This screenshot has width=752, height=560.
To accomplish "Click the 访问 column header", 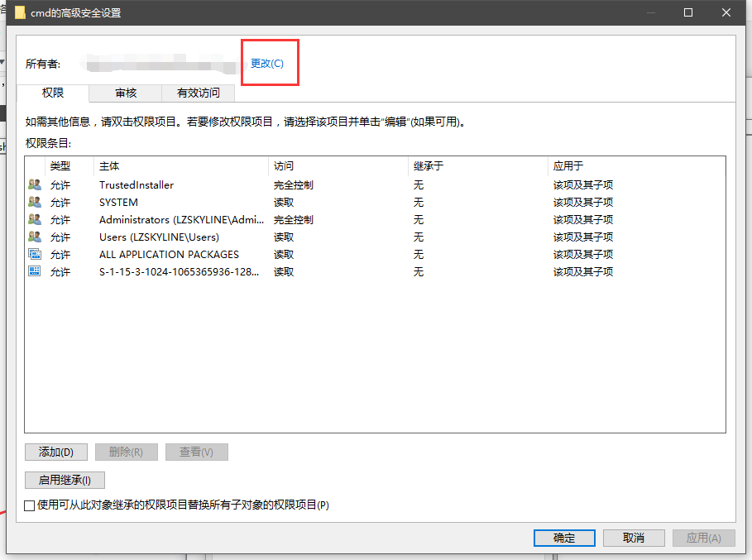I will pos(338,166).
